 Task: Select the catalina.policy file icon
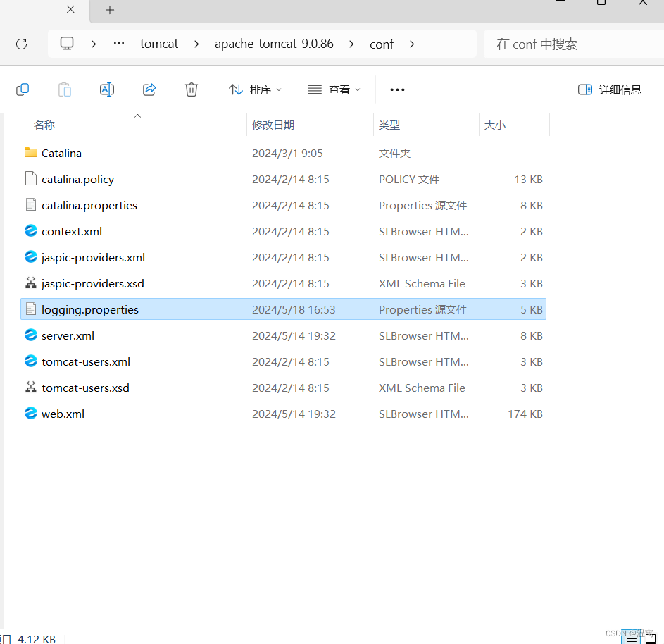tap(31, 179)
